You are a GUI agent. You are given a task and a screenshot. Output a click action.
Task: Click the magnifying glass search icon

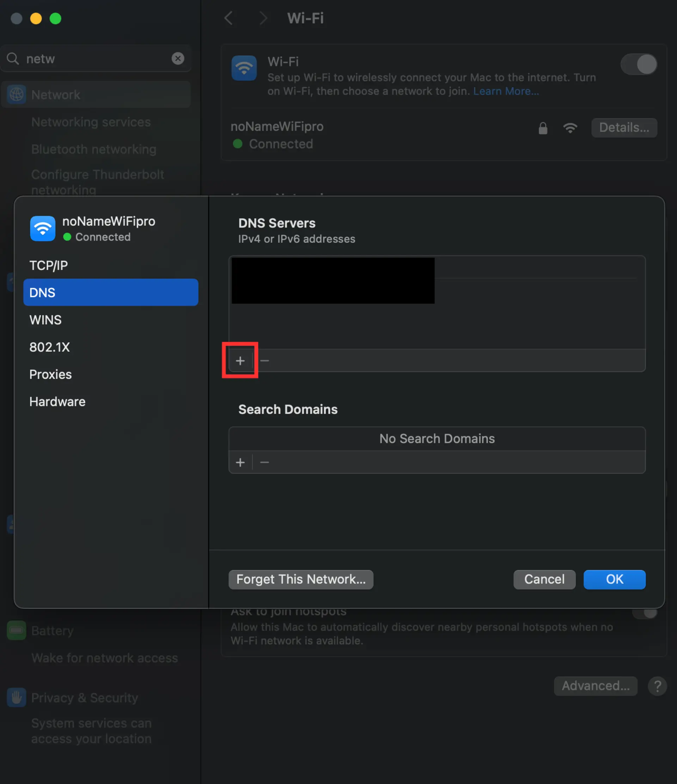(13, 58)
